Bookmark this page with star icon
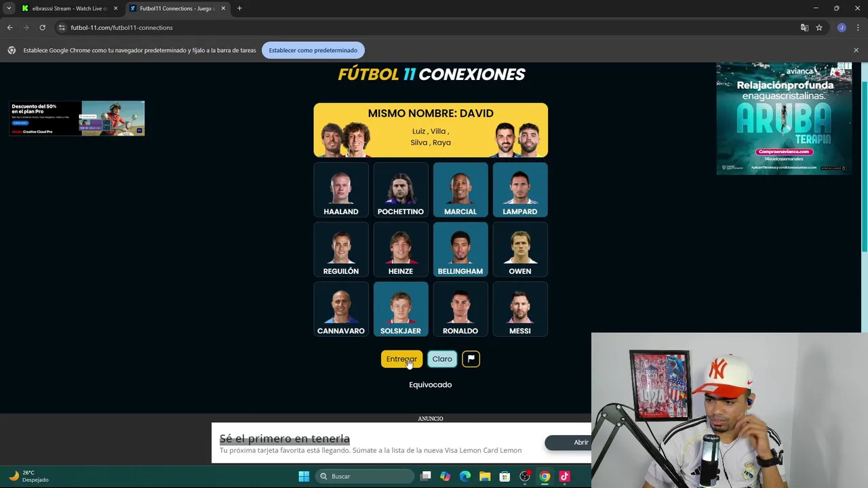Viewport: 868px width, 488px height. (x=819, y=28)
